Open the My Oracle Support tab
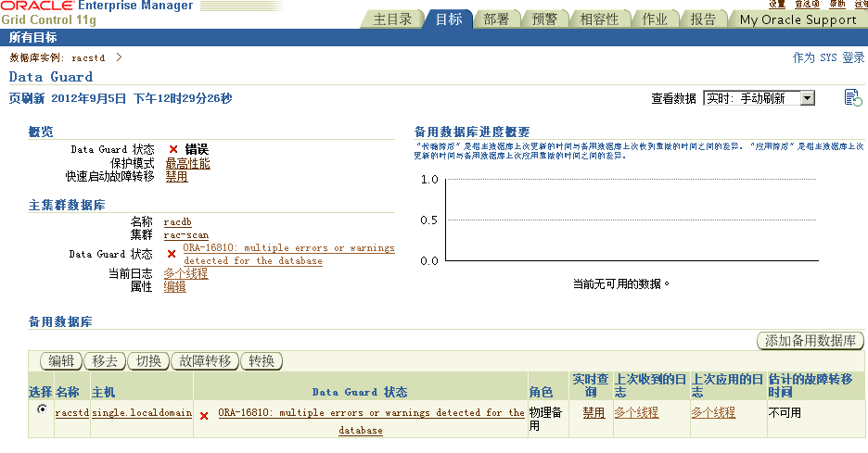This screenshot has width=868, height=453. 798,19
